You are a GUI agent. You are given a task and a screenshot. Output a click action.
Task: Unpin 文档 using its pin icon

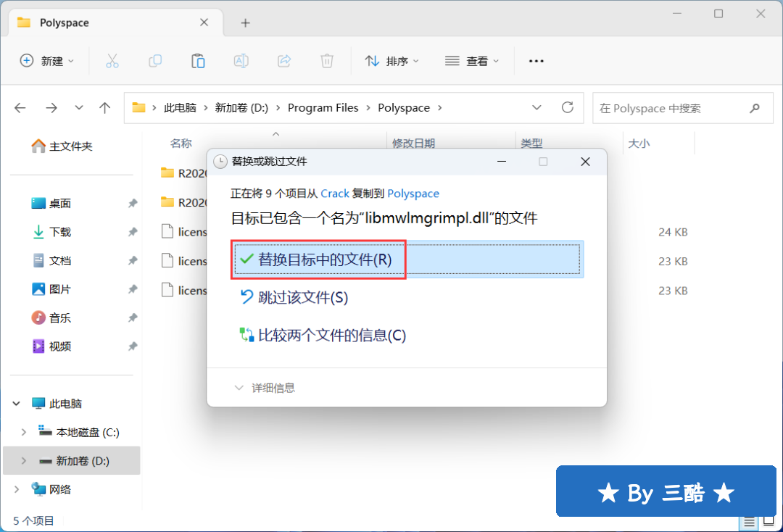point(133,260)
